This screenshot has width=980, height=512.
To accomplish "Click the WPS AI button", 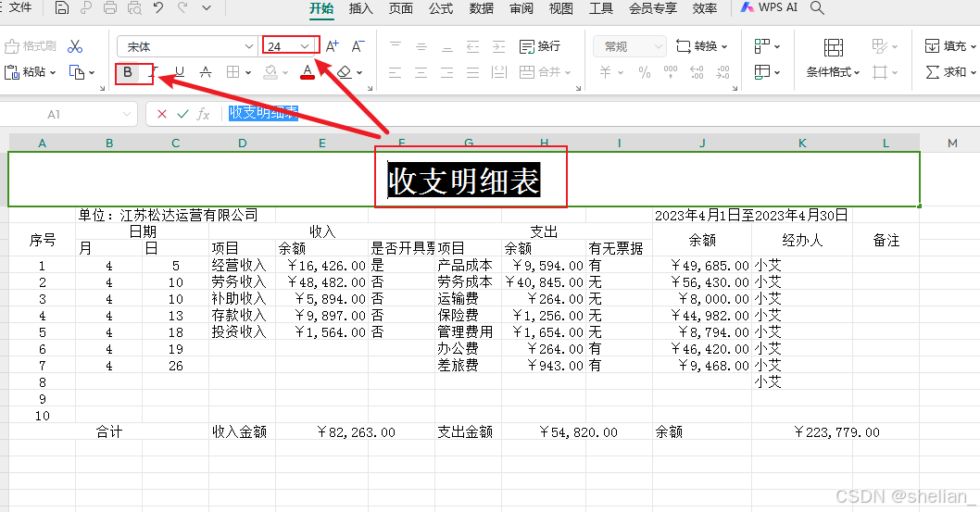I will tap(769, 7).
